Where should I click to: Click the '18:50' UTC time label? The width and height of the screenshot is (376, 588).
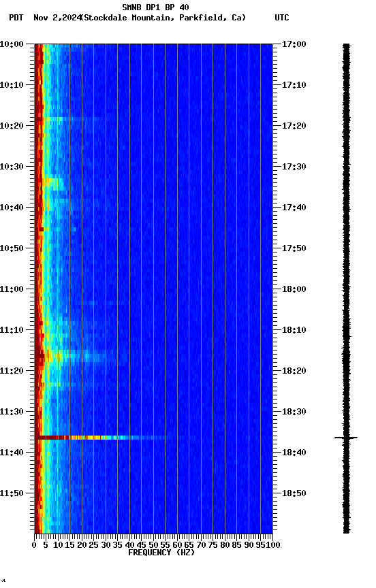coord(294,494)
